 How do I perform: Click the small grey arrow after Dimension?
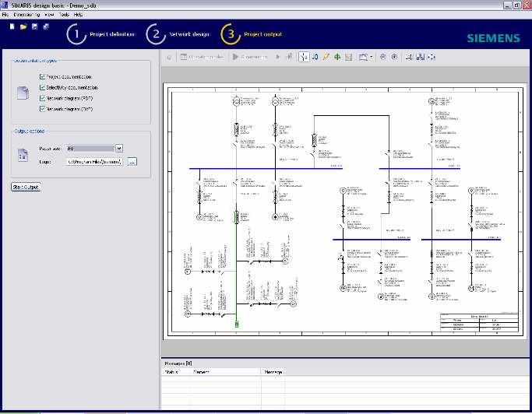coord(278,57)
